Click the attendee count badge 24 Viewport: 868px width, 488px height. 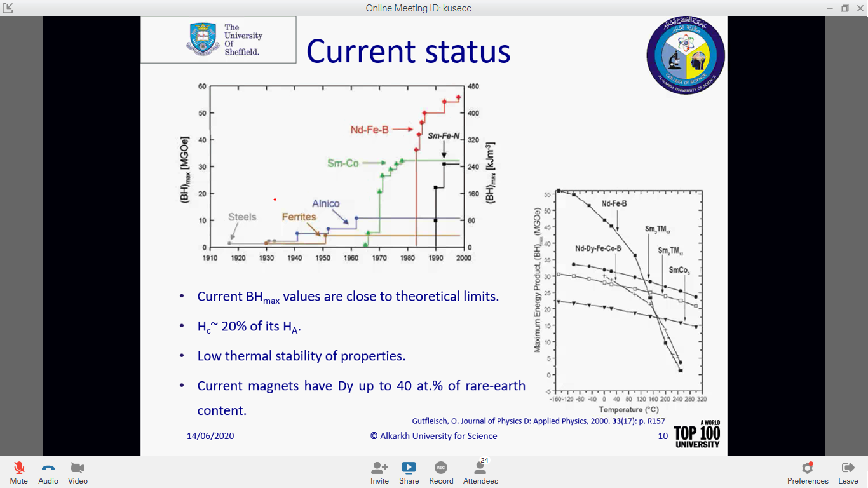point(485,460)
